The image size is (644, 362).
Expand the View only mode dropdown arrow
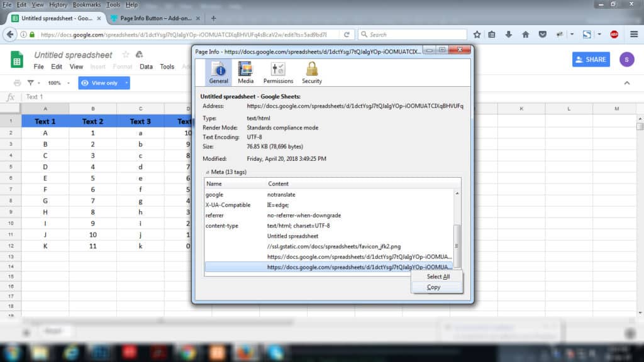coord(126,83)
